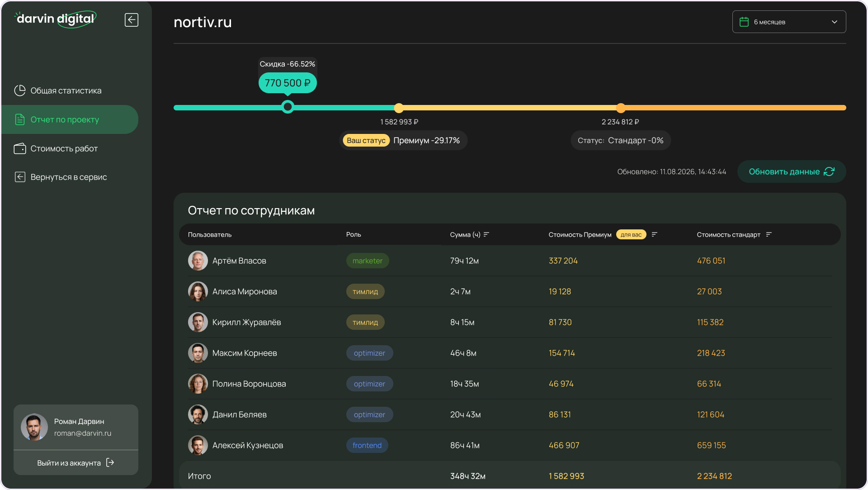
Task: Click Данил Беляев name
Action: coord(240,414)
